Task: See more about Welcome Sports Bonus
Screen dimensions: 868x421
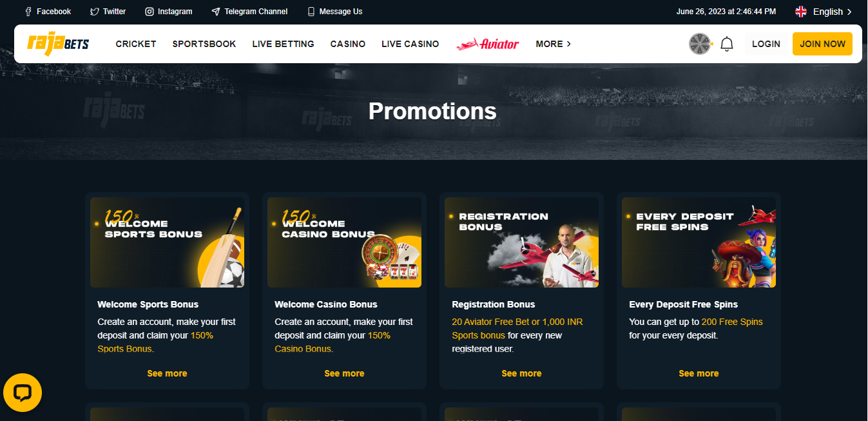Action: pyautogui.click(x=167, y=373)
